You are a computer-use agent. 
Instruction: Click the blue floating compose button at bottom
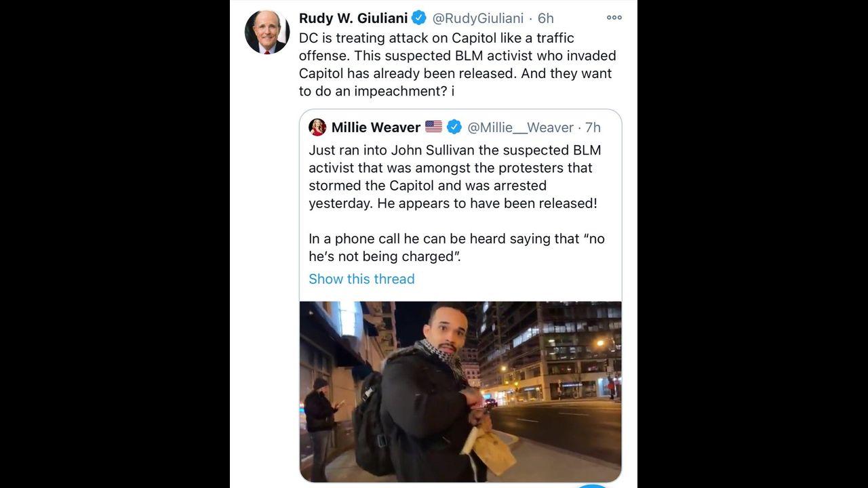[593, 485]
